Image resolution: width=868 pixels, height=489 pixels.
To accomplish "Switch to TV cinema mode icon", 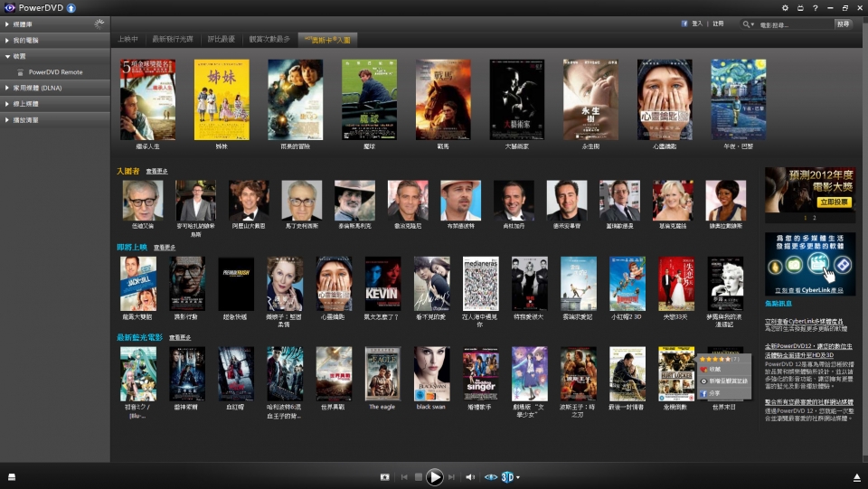I will click(x=800, y=8).
